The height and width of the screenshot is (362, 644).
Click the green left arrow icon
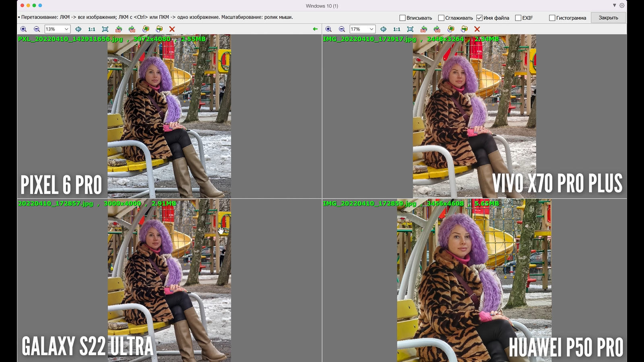point(315,29)
